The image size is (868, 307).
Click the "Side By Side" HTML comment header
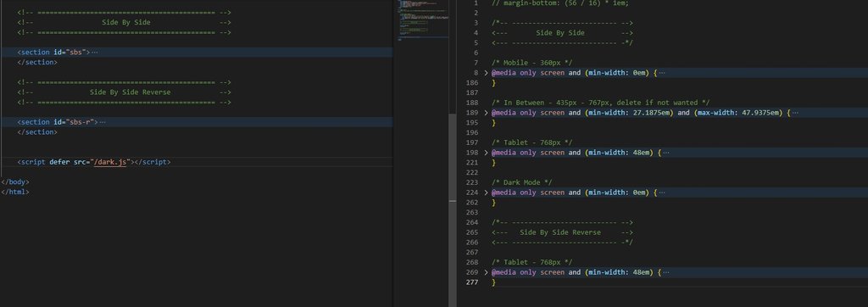[125, 22]
